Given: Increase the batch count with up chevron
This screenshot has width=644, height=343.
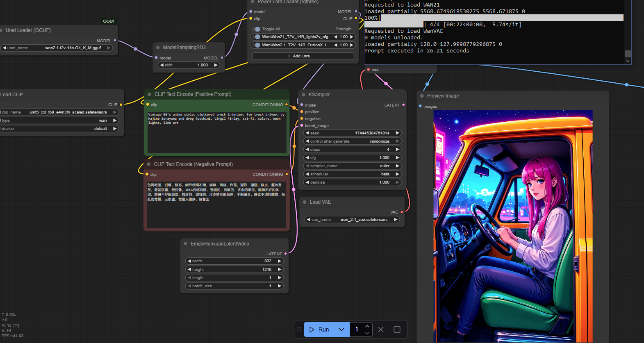Looking at the screenshot, I should [367, 326].
